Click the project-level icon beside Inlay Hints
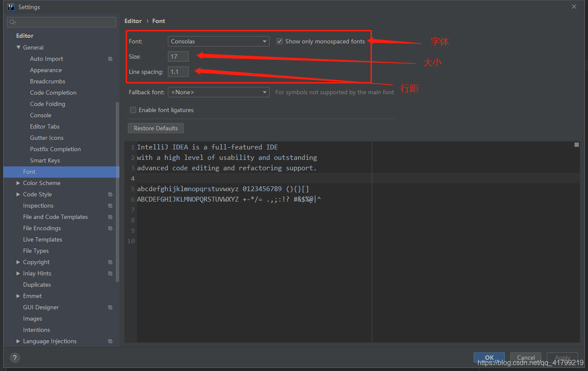Screen dimensions: 588x371 110,273
